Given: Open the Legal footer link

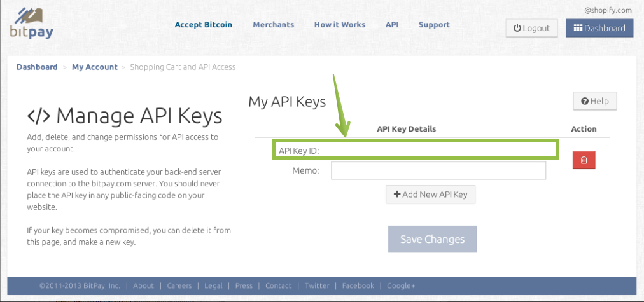Looking at the screenshot, I should [213, 285].
